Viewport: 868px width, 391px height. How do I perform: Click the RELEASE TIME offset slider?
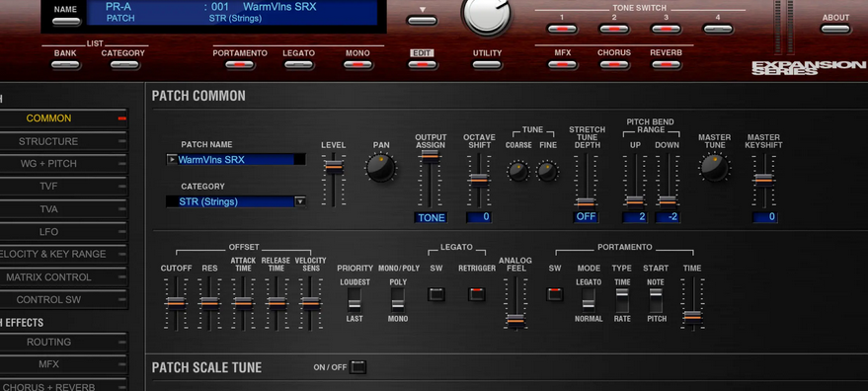click(276, 303)
